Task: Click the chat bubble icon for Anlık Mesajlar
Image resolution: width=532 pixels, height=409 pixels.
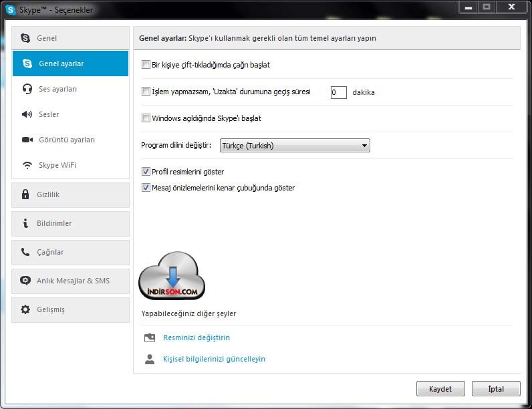Action: pyautogui.click(x=25, y=281)
